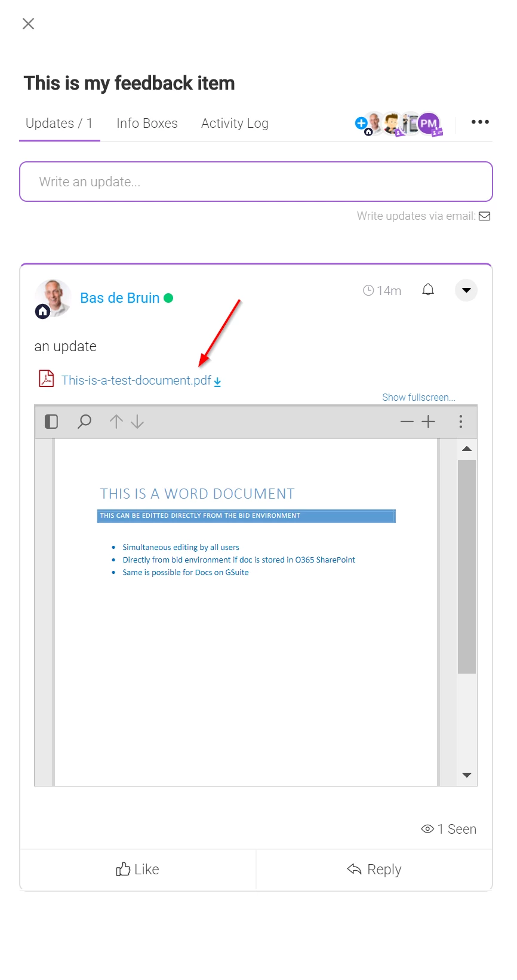Open Bas de Bruin's profile name link

[120, 298]
